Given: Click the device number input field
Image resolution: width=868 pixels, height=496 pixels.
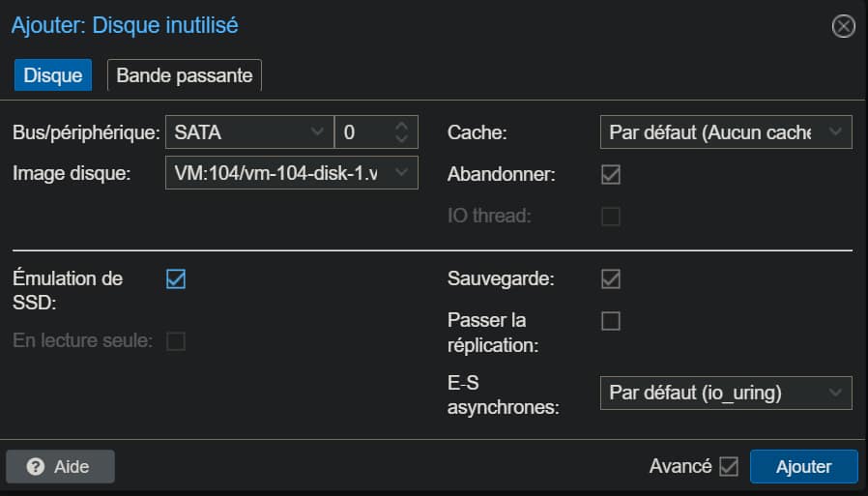Looking at the screenshot, I should [362, 131].
